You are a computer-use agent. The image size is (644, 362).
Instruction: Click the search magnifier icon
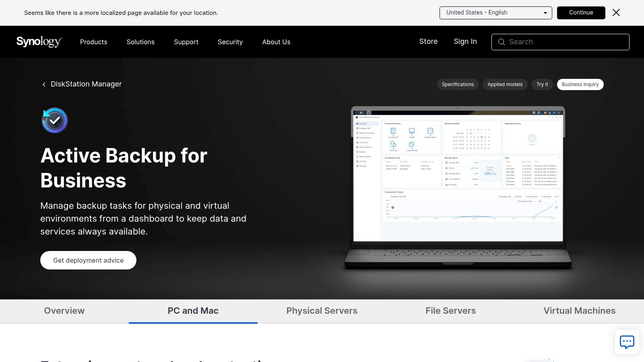coord(502,42)
